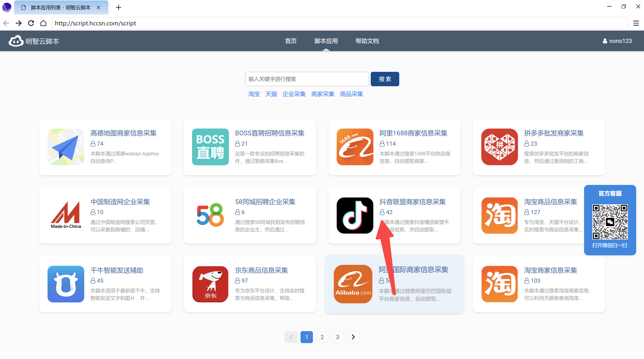Click the 淘宝 keyword link
The height and width of the screenshot is (359, 644).
coord(254,94)
